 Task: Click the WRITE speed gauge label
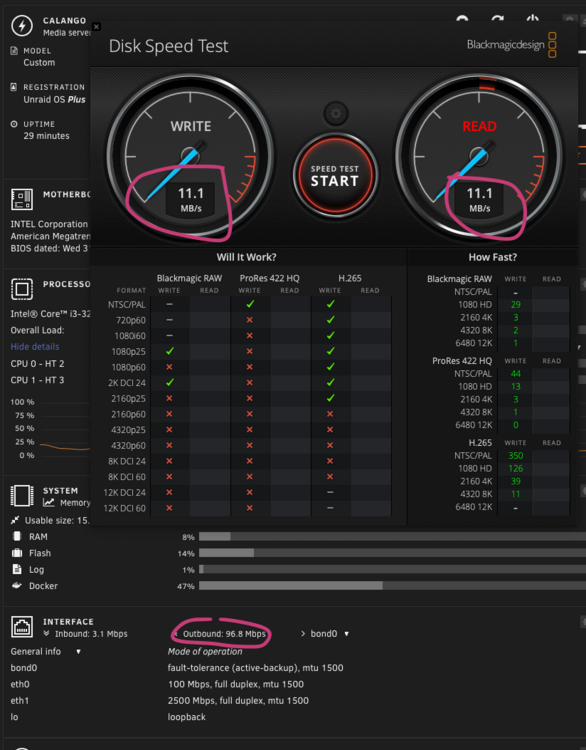pos(190,126)
